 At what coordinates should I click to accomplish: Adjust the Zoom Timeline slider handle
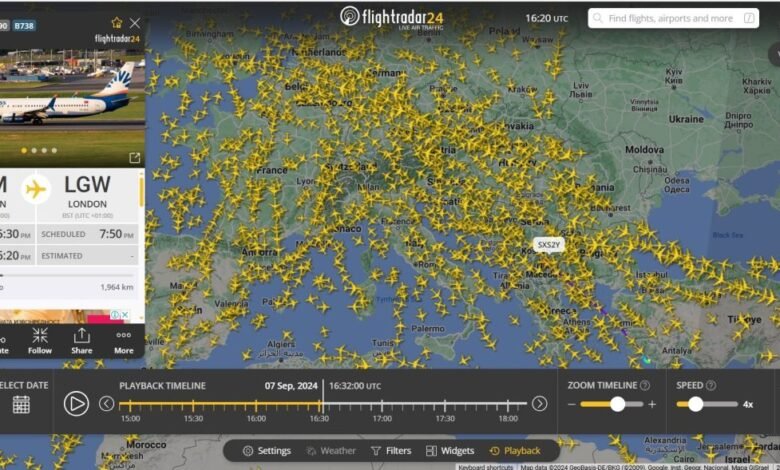coord(617,404)
